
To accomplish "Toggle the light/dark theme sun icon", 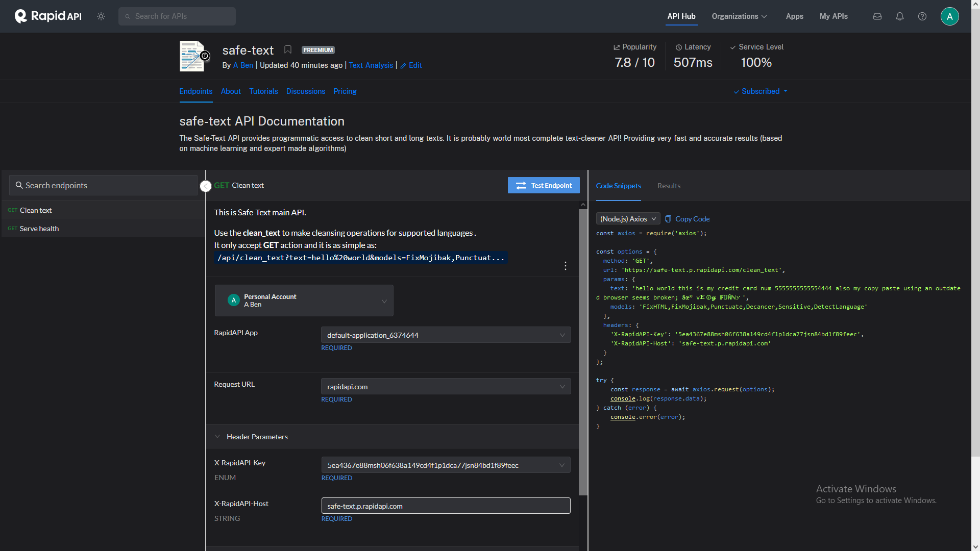I will (x=101, y=16).
